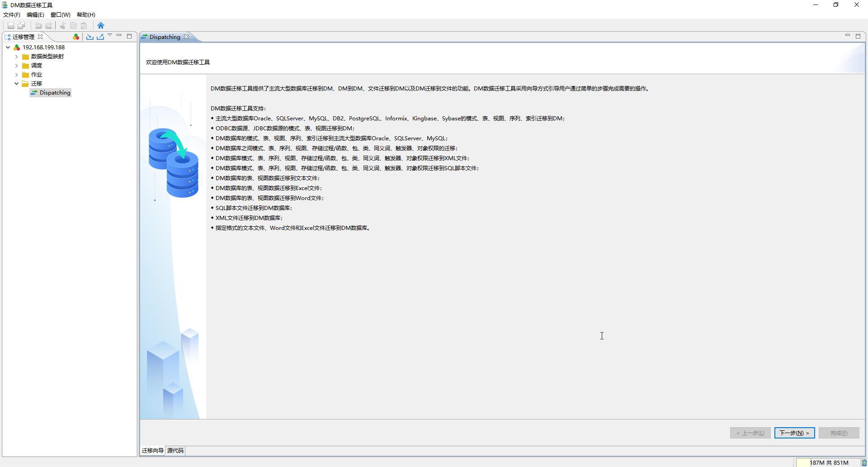868x467 pixels.
Task: Minimize the Dispatching editor area
Action: (848, 35)
